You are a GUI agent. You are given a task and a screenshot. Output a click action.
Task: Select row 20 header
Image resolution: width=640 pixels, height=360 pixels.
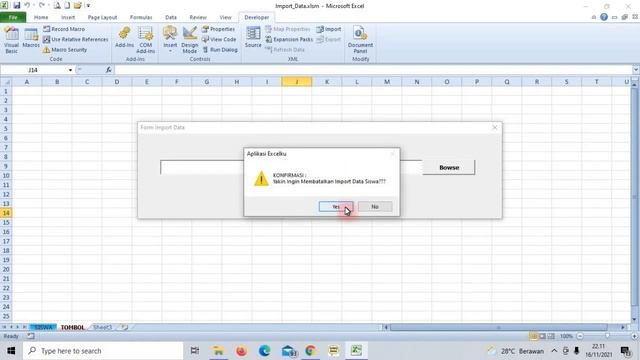[x=6, y=269]
